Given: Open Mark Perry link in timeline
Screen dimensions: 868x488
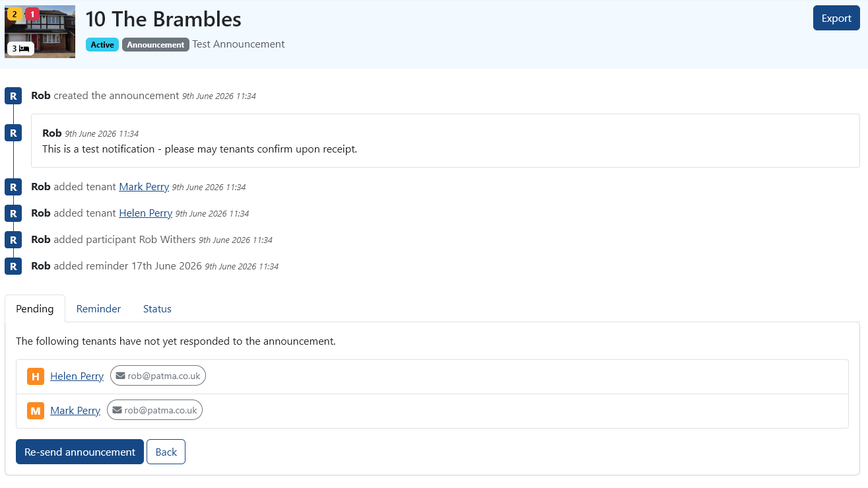Looking at the screenshot, I should 144,187.
